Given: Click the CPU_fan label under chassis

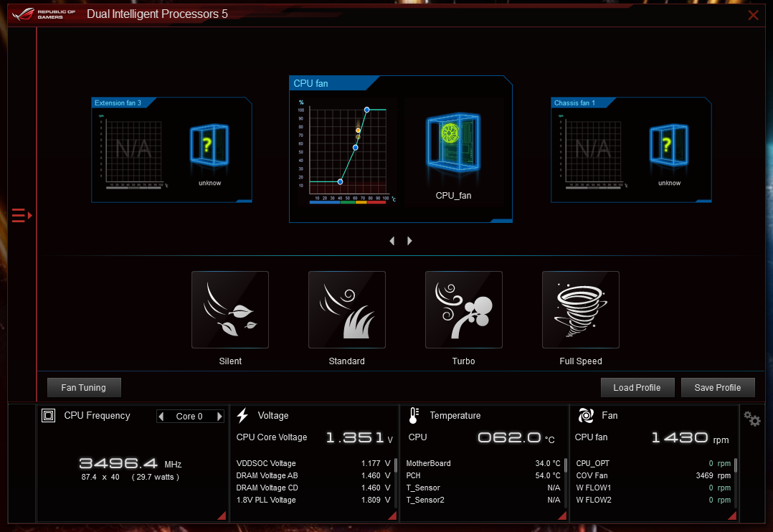Looking at the screenshot, I should click(453, 196).
